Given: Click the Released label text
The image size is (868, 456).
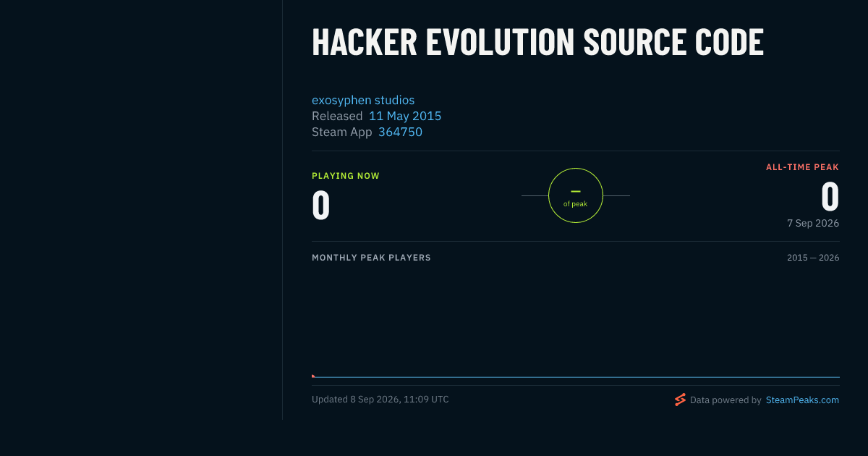Looking at the screenshot, I should 337,116.
